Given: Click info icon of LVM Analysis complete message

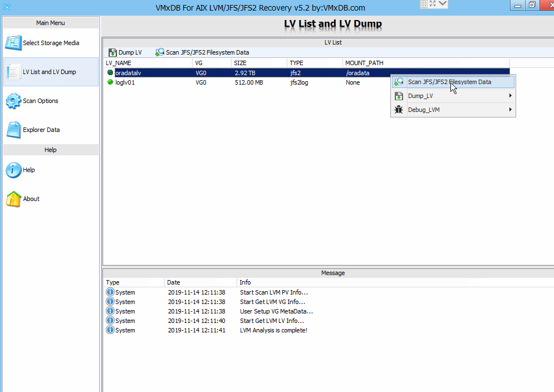Looking at the screenshot, I should click(x=110, y=330).
